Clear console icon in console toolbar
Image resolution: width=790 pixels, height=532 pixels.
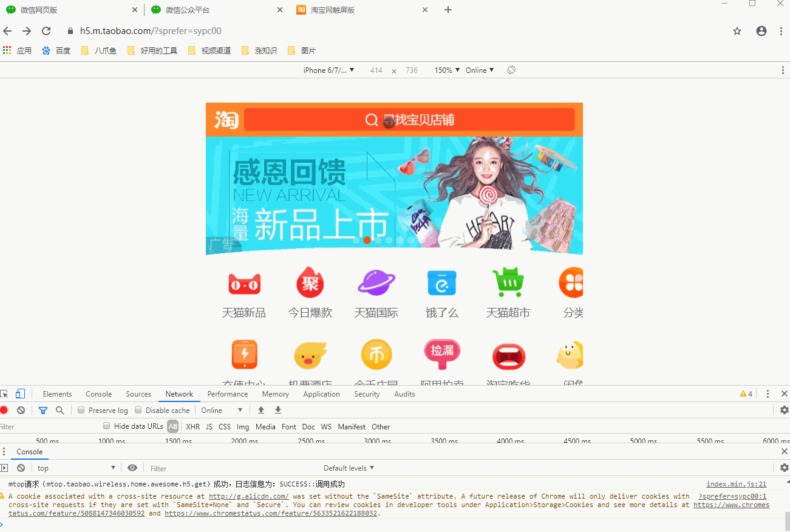click(21, 468)
